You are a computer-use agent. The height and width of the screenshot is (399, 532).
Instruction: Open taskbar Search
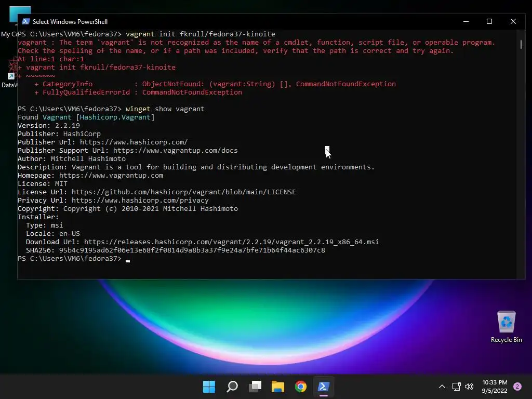coord(232,387)
